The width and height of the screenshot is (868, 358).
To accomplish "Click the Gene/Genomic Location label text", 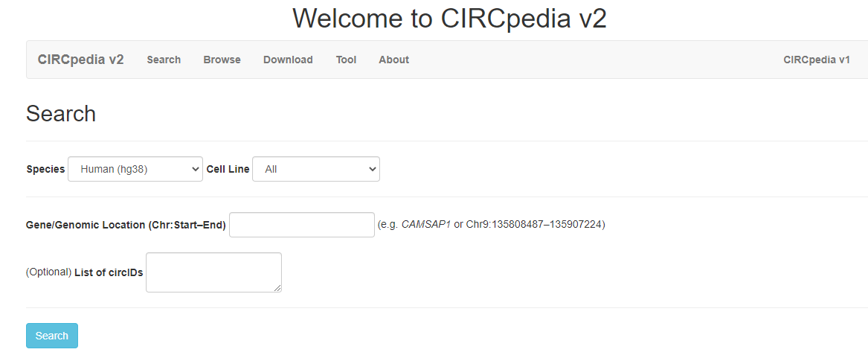I will tap(126, 225).
